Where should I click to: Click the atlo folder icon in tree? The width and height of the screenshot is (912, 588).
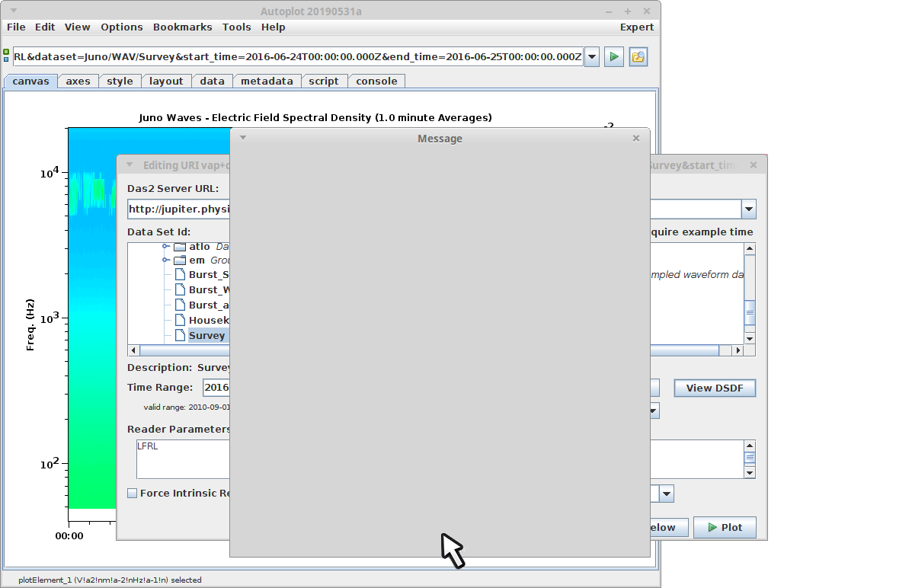(180, 247)
